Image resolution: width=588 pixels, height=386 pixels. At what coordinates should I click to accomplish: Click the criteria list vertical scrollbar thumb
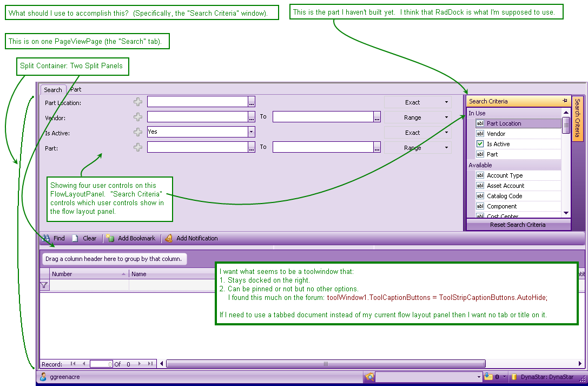[x=566, y=125]
